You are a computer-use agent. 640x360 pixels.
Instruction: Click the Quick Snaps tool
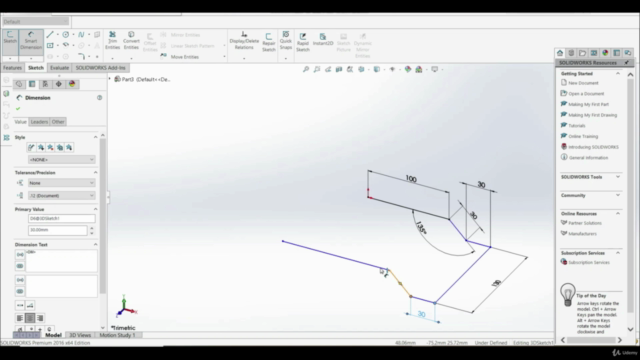286,40
